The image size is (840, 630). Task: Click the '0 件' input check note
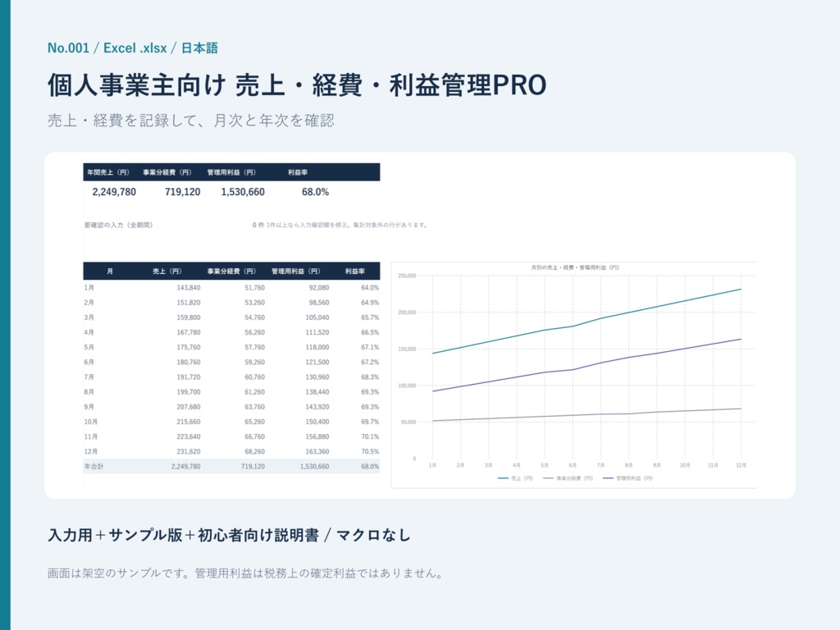point(258,225)
